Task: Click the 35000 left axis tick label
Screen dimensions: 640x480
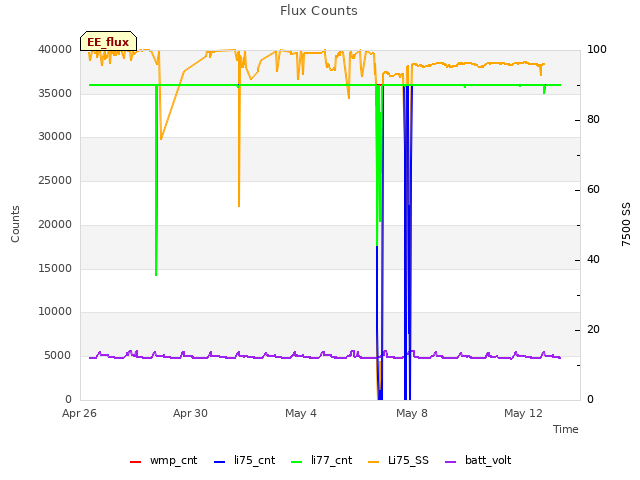Action: tap(55, 93)
